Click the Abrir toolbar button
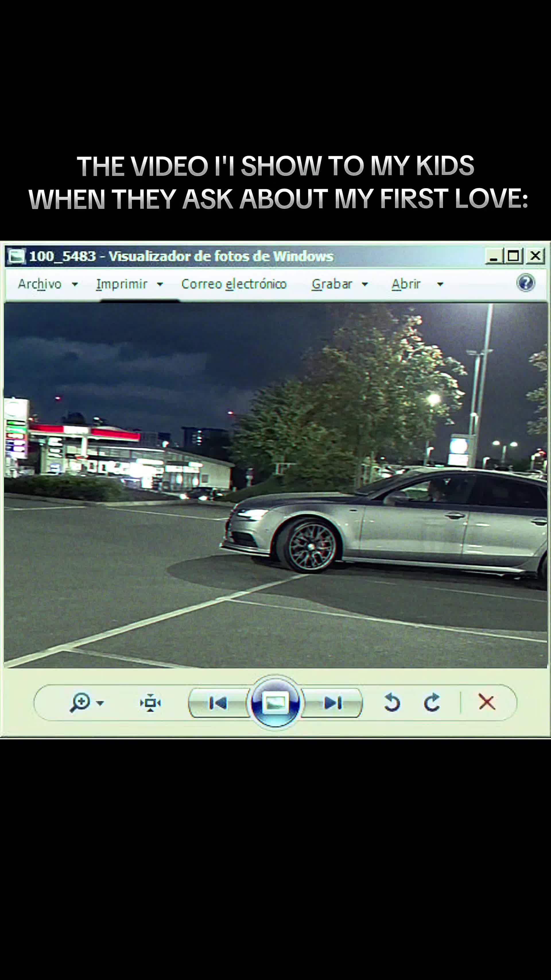551x980 pixels. (406, 284)
